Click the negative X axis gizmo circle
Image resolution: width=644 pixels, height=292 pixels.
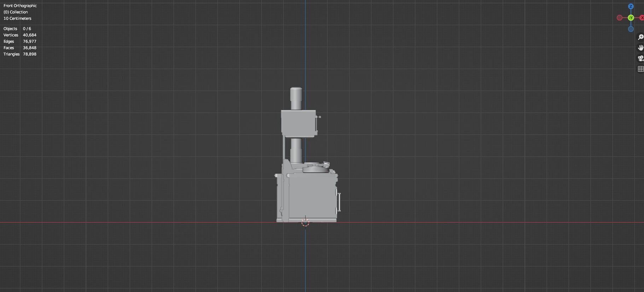[x=620, y=18]
